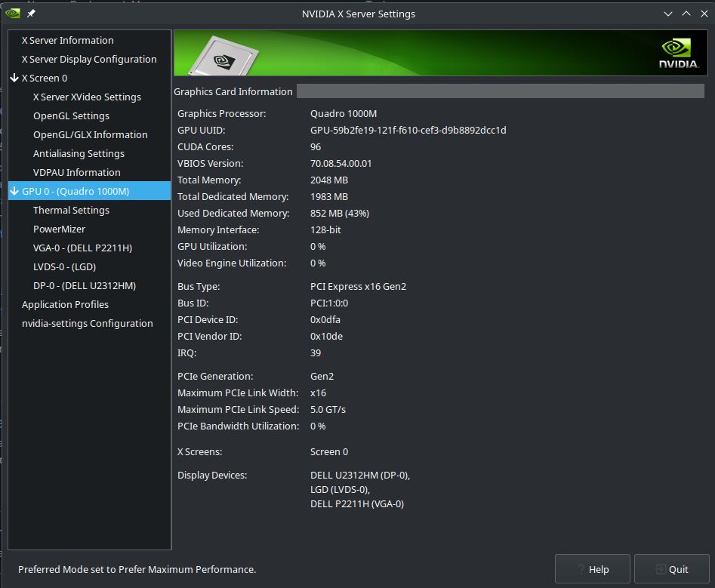This screenshot has height=588, width=715.
Task: Minimize the NVIDIA X Server Settings window
Action: point(668,14)
